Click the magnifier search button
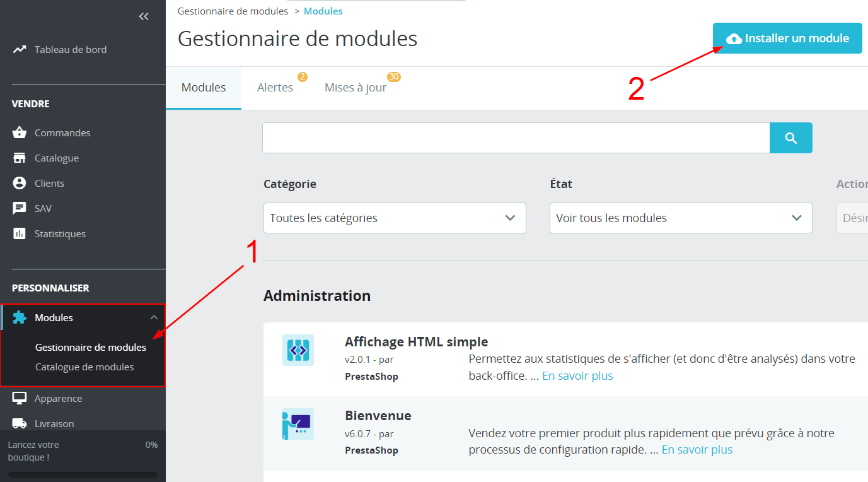 790,138
